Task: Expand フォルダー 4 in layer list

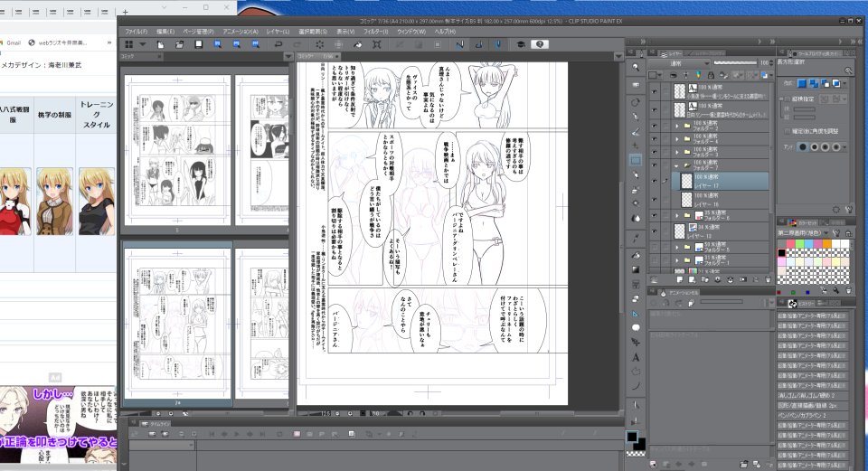Action: tap(676, 139)
